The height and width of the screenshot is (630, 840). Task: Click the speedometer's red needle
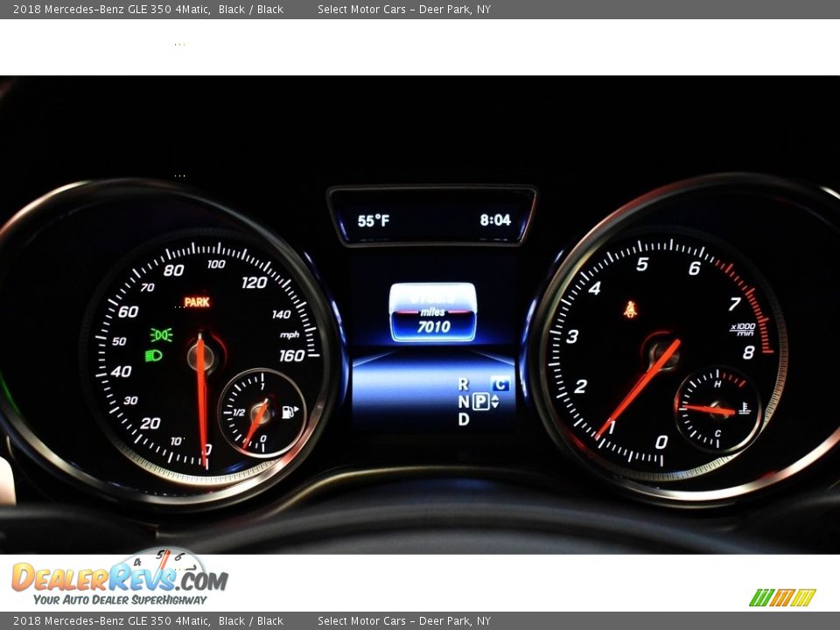[202, 402]
